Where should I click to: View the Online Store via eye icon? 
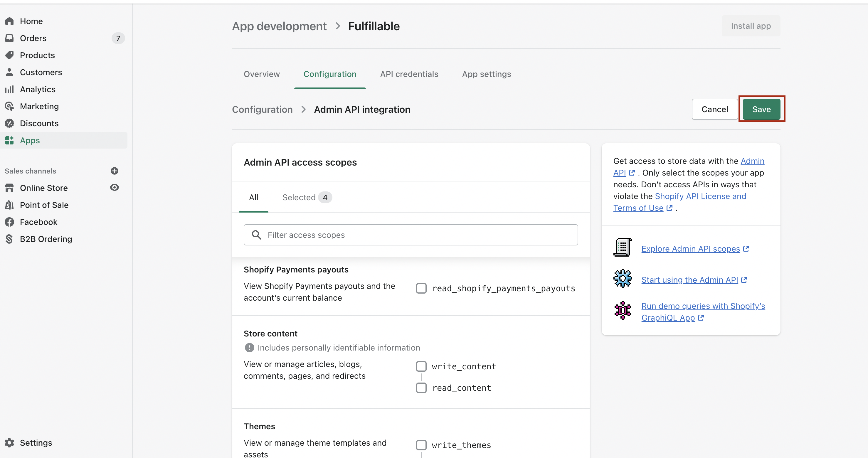(115, 187)
